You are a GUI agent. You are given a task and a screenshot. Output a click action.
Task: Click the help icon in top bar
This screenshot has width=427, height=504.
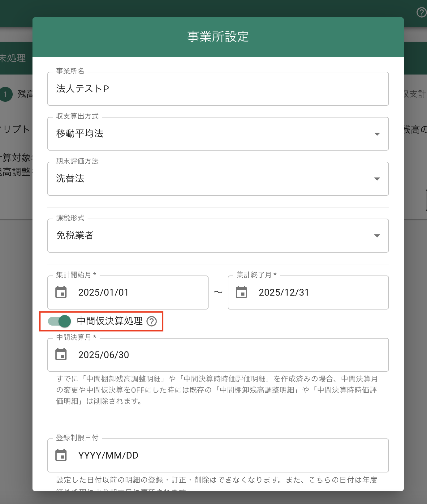tap(421, 12)
